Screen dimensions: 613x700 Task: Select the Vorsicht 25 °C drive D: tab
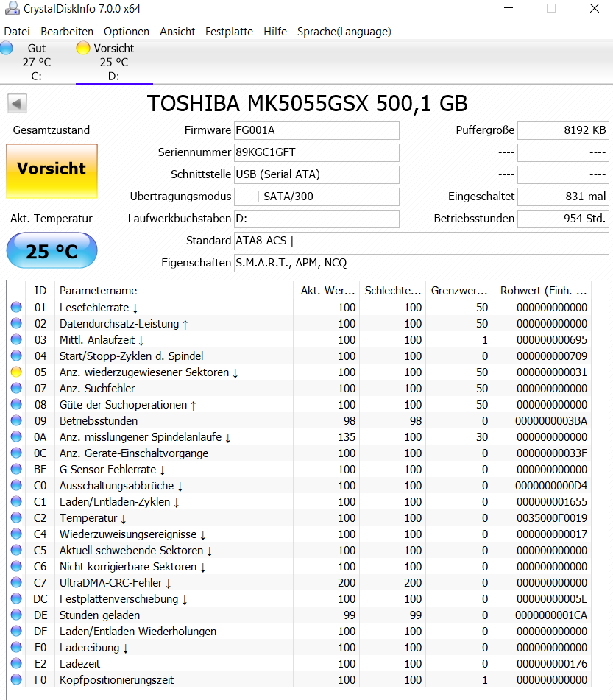[114, 62]
